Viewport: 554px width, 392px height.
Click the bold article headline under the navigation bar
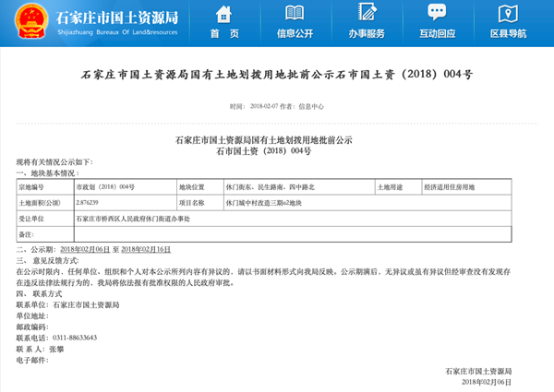pyautogui.click(x=277, y=73)
